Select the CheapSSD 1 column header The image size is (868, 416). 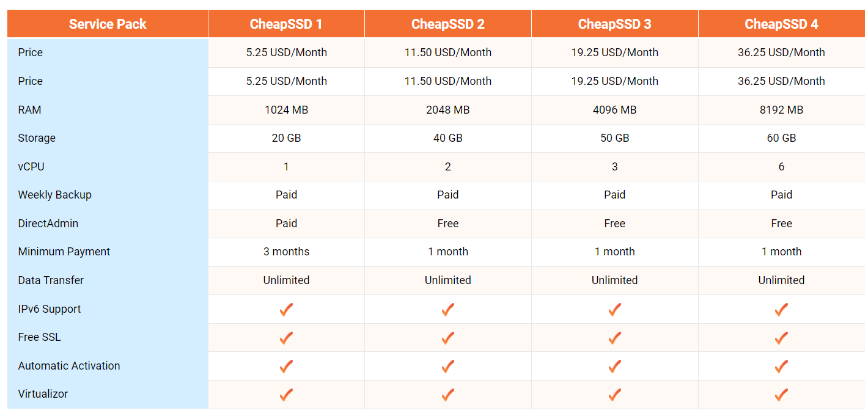286,24
